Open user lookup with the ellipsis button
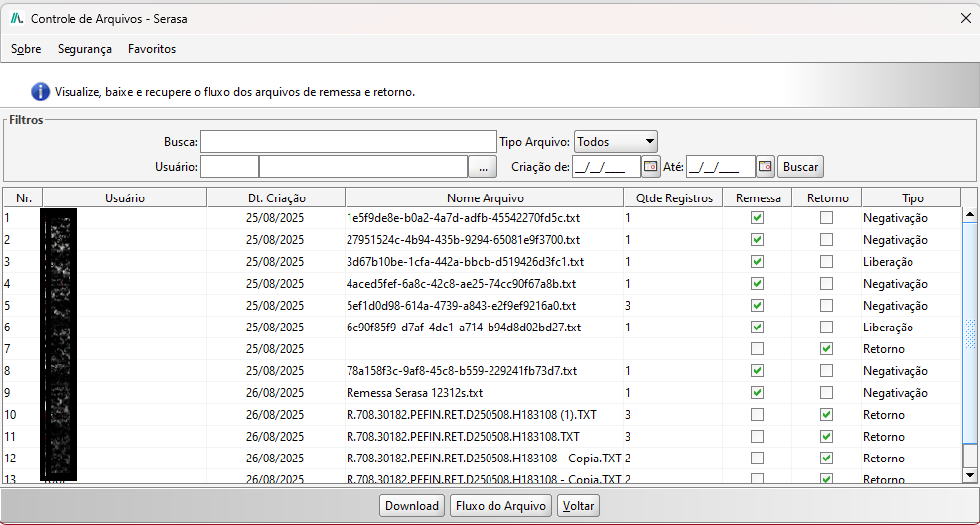980x525 pixels. [x=483, y=167]
